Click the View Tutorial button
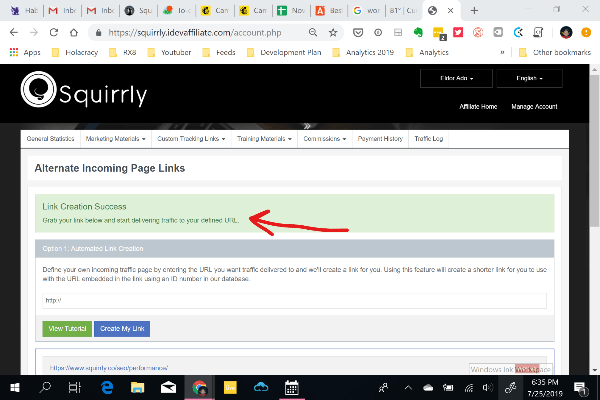Screen dimensions: 600x400 [x=67, y=329]
